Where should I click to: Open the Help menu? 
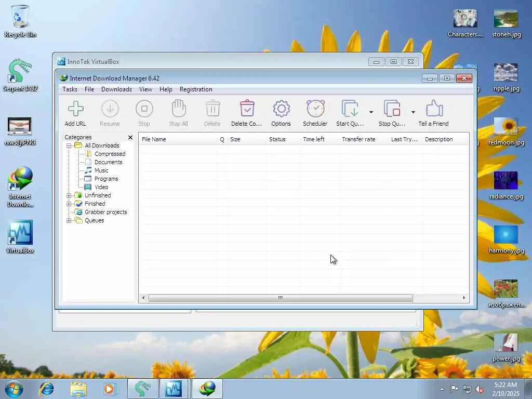coord(166,89)
